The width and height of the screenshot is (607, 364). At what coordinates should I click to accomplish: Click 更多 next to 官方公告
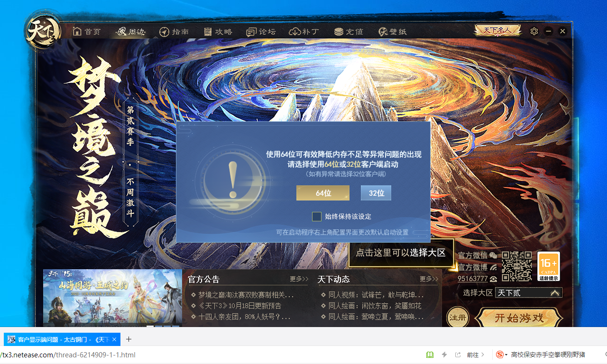299,279
